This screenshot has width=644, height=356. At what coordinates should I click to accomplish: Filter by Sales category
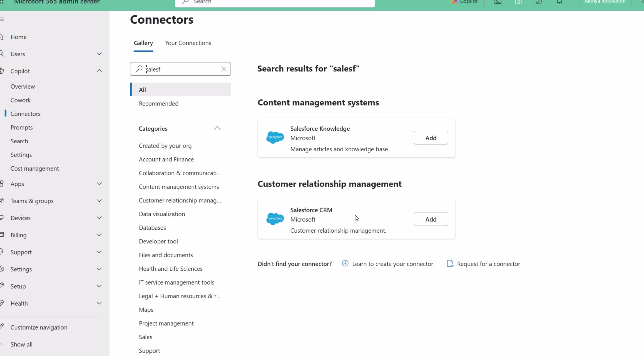[145, 337]
